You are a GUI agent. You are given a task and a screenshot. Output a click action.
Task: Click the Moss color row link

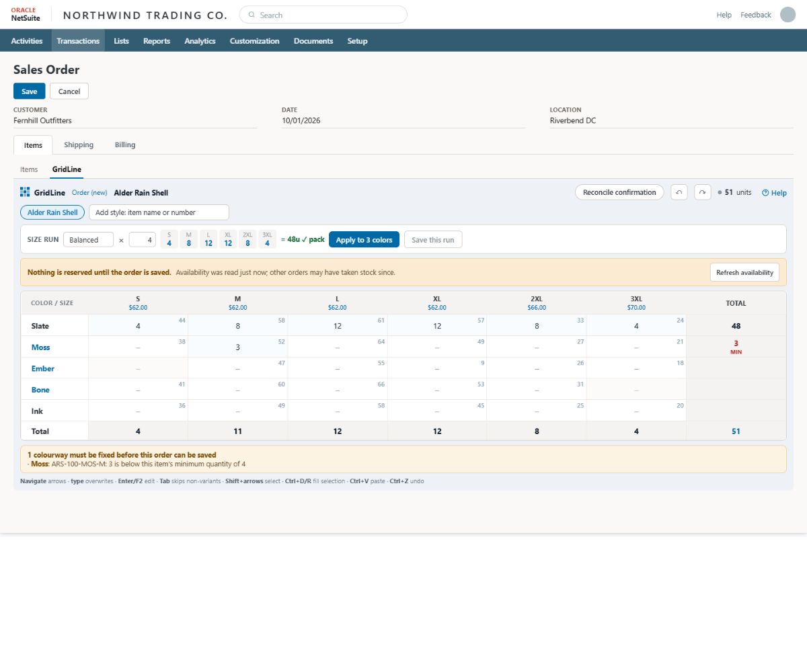coord(40,347)
